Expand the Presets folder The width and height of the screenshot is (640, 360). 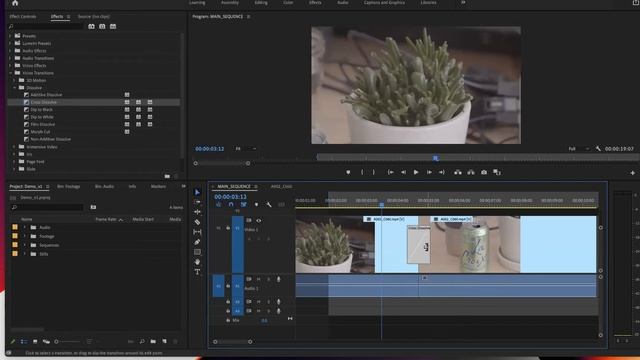10,36
